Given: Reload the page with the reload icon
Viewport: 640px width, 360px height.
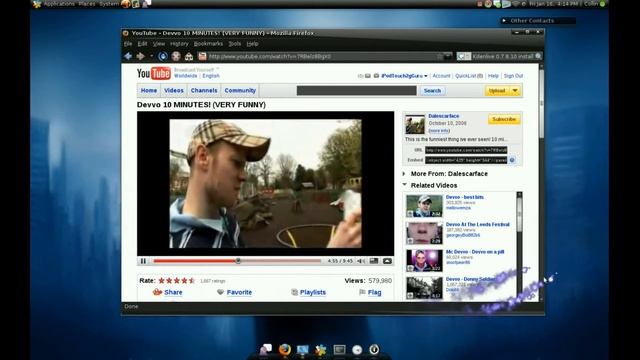Looking at the screenshot, I should [x=163, y=56].
